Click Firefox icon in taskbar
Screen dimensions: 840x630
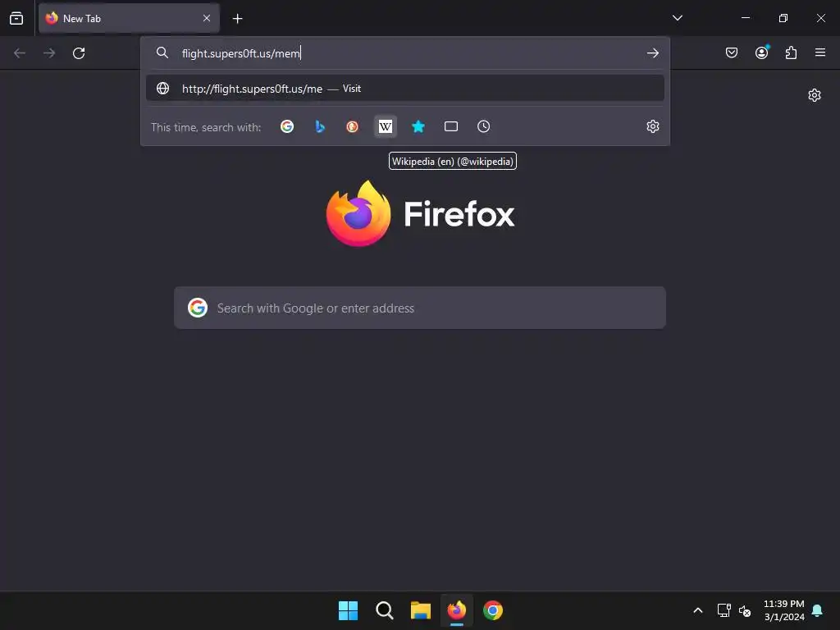(x=457, y=610)
